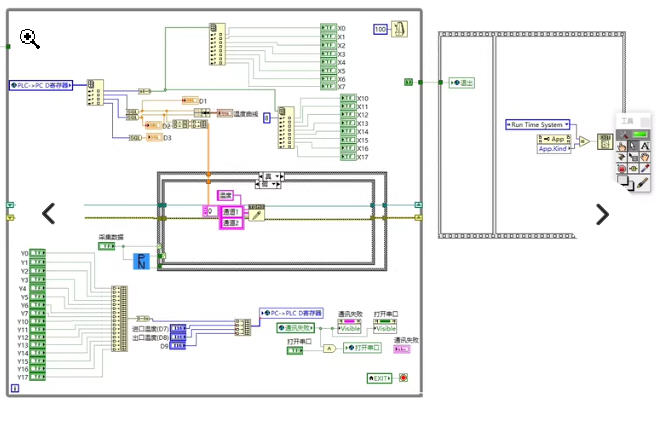Screen dimensions: 656x422
Task: Click the Y17 boolean control terminal
Action: pyautogui.click(x=37, y=377)
